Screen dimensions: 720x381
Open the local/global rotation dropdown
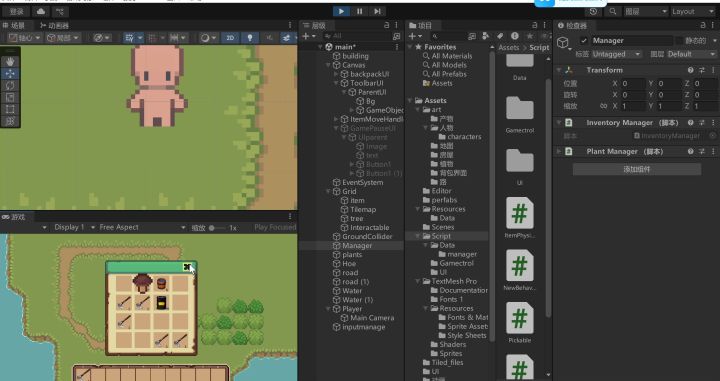pos(63,38)
